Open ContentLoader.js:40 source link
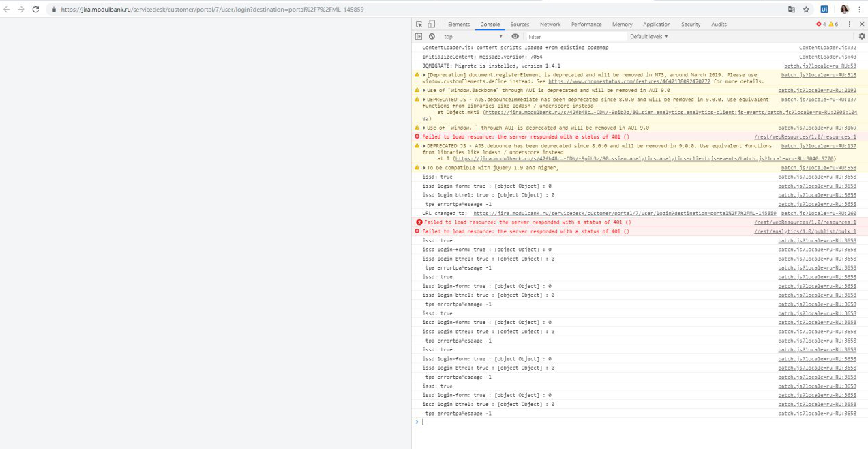 tap(828, 57)
